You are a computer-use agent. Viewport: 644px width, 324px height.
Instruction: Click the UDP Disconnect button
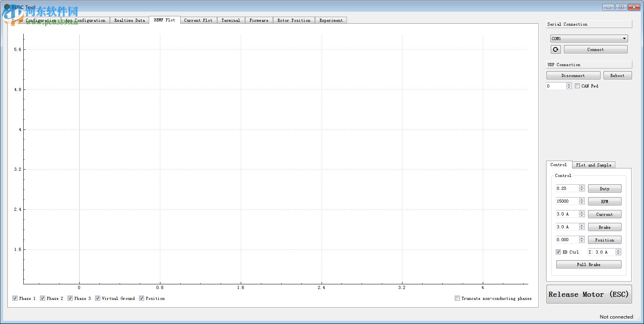point(573,75)
